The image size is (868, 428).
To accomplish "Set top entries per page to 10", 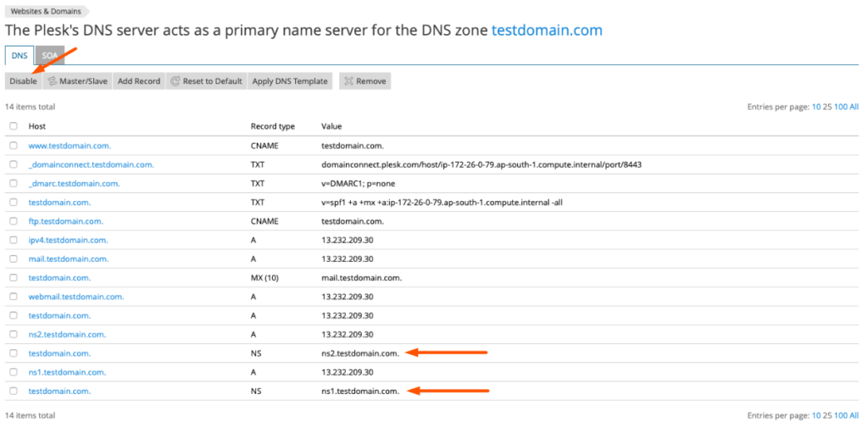I will click(x=816, y=107).
